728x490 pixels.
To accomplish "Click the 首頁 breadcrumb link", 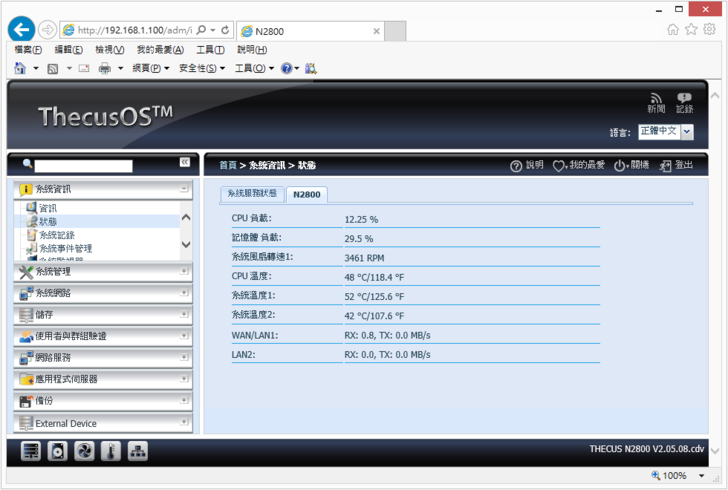I will [x=228, y=165].
